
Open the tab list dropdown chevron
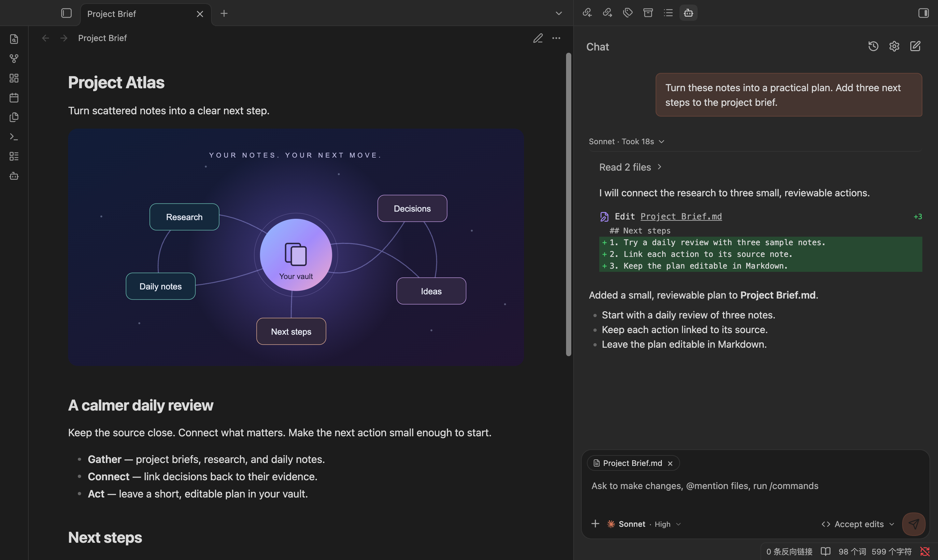click(x=559, y=14)
